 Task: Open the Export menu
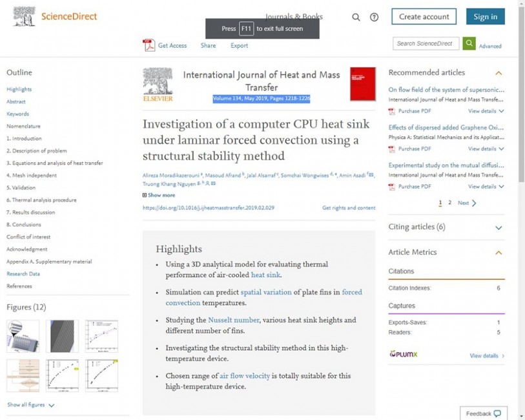click(x=239, y=45)
